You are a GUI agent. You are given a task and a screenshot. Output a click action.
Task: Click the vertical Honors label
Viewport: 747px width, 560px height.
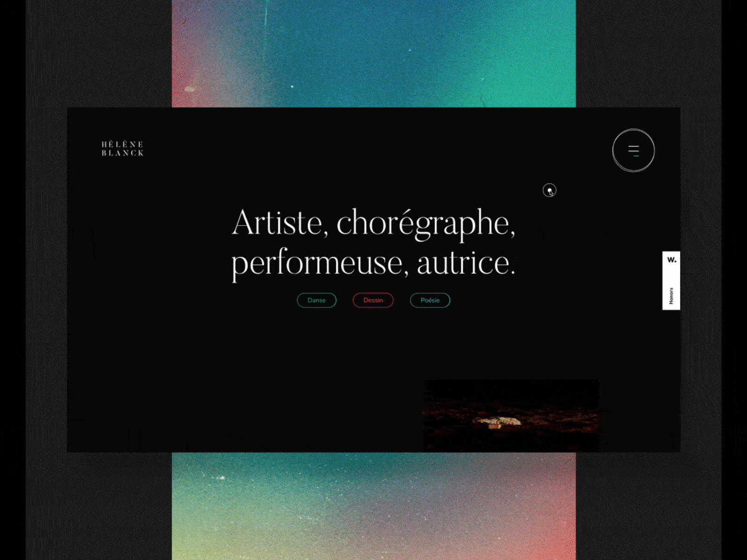pos(671,296)
